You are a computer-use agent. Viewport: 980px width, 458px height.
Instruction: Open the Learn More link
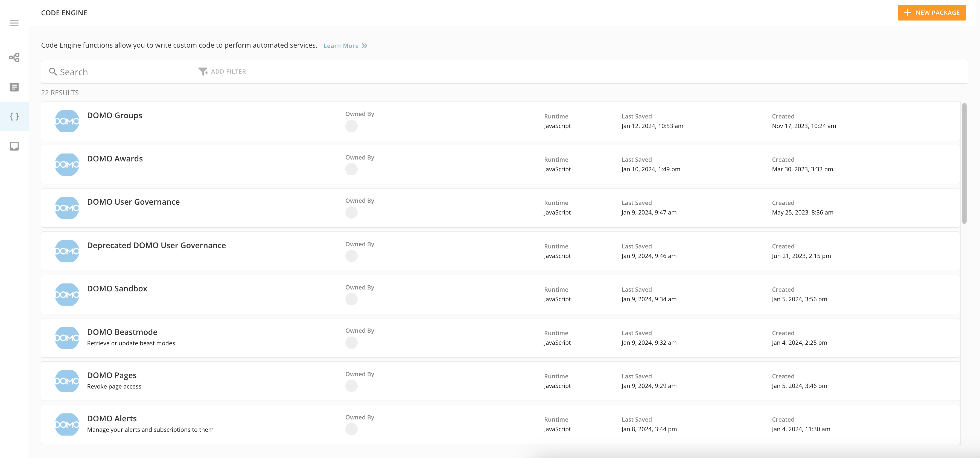pos(341,46)
